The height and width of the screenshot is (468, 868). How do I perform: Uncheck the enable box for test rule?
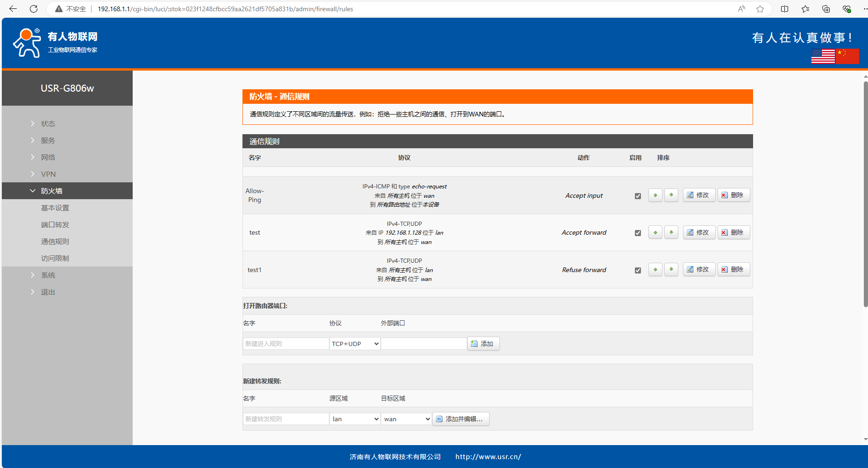click(638, 233)
